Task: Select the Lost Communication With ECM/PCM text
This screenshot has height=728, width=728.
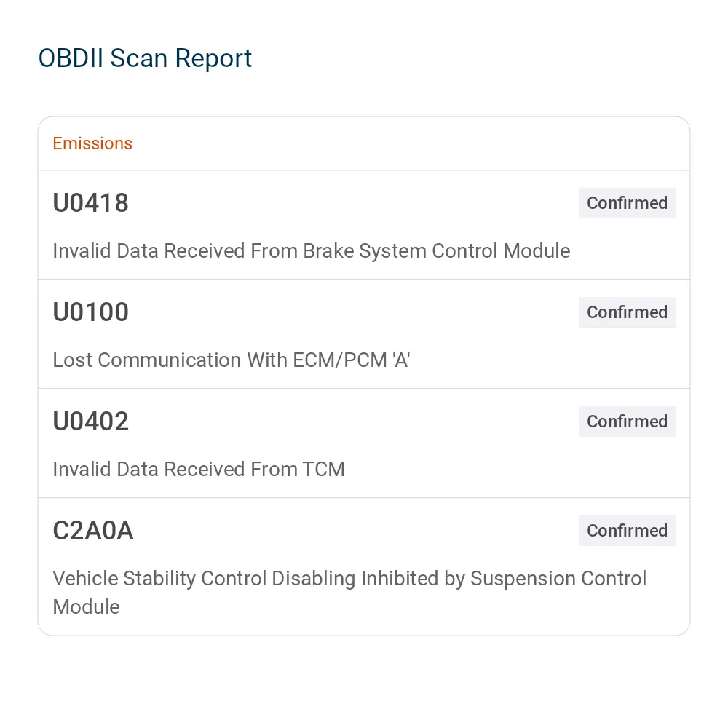Action: tap(232, 360)
